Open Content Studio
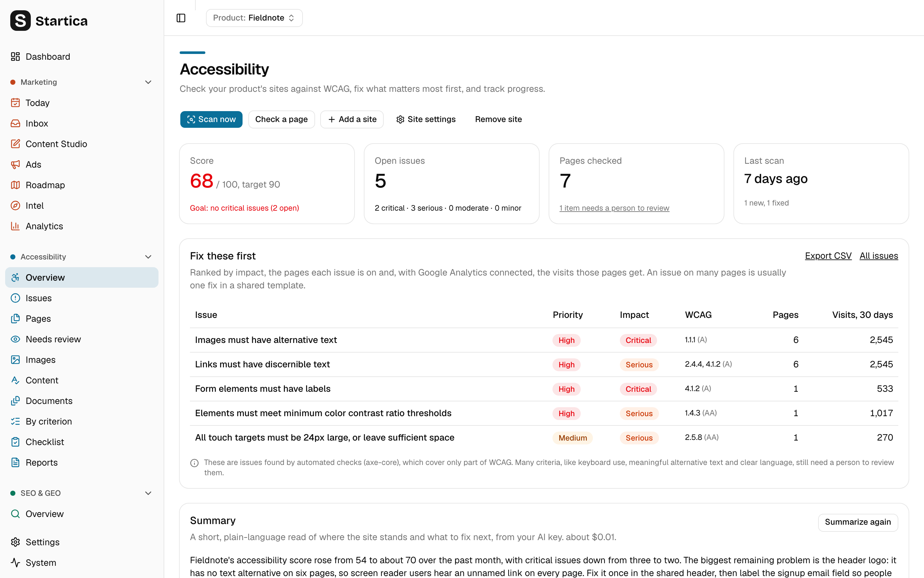 pyautogui.click(x=82, y=144)
